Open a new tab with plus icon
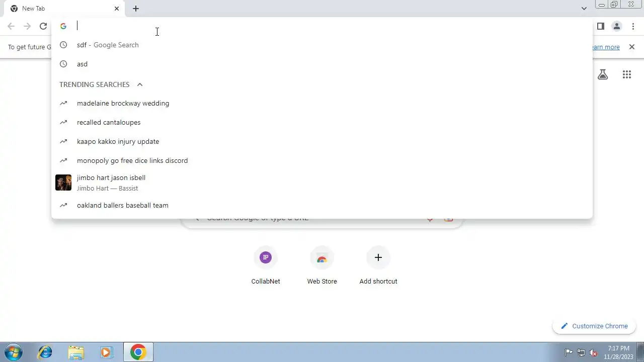Screen dimensions: 644x362 [136, 9]
